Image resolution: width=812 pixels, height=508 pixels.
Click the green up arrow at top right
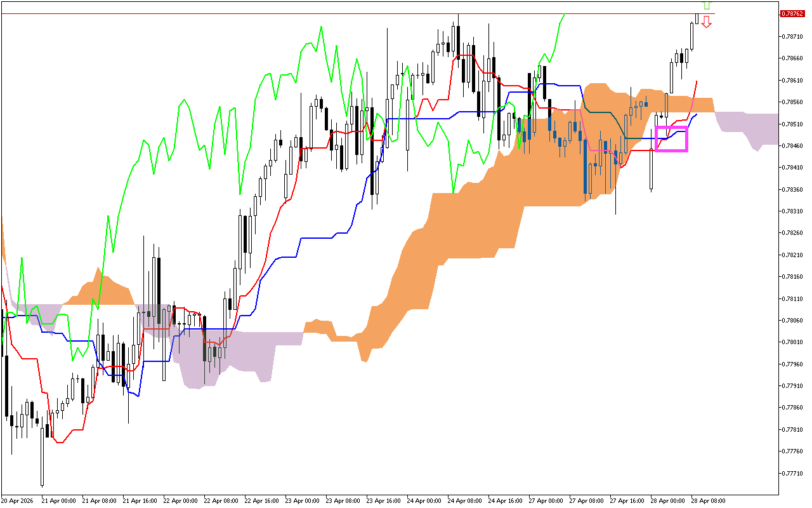(706, 5)
